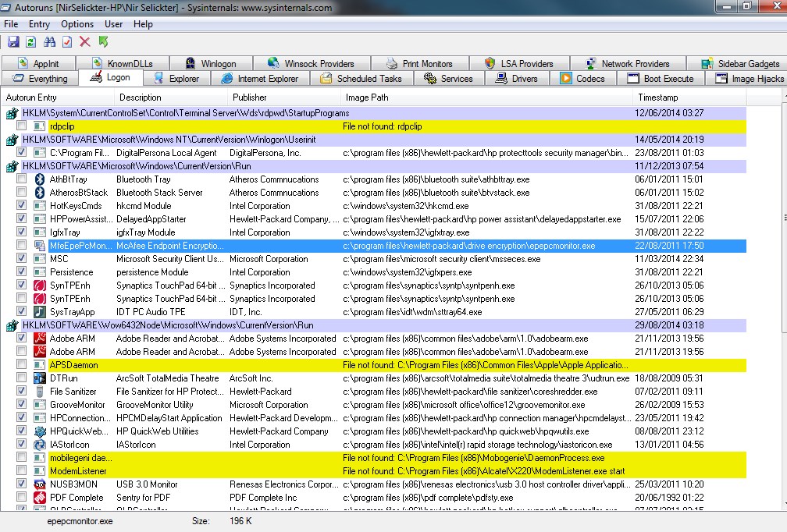Click the HPQuickWeb entry icon
Viewport: 787px width, 532px height.
click(x=40, y=431)
